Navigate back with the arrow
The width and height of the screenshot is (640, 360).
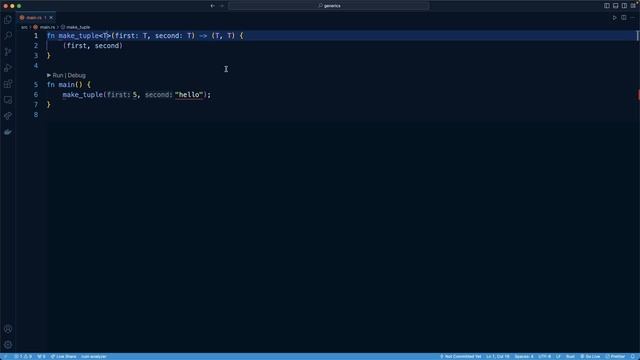pyautogui.click(x=213, y=6)
